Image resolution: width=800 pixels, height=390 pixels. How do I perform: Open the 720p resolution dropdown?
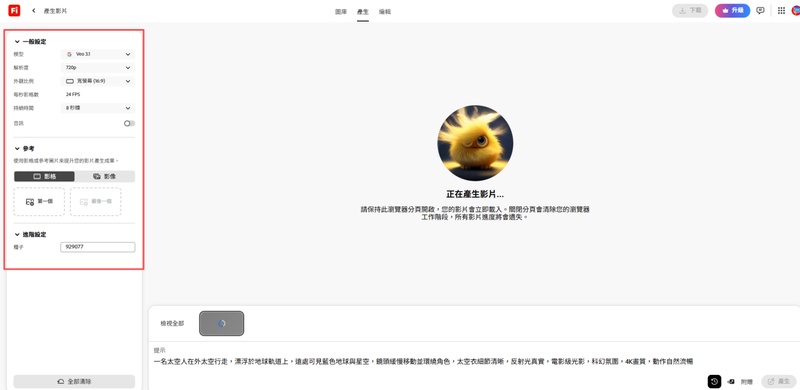97,67
